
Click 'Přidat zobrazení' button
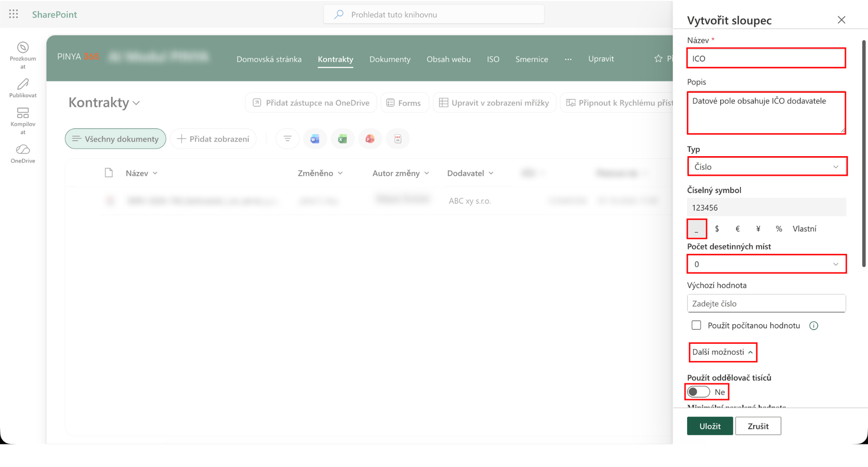tap(213, 138)
